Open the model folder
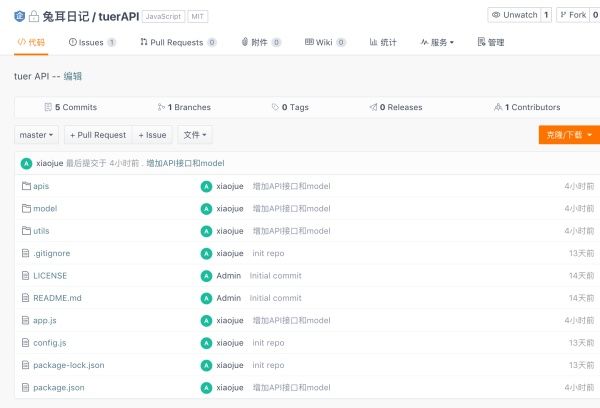The width and height of the screenshot is (600, 408). pos(45,208)
